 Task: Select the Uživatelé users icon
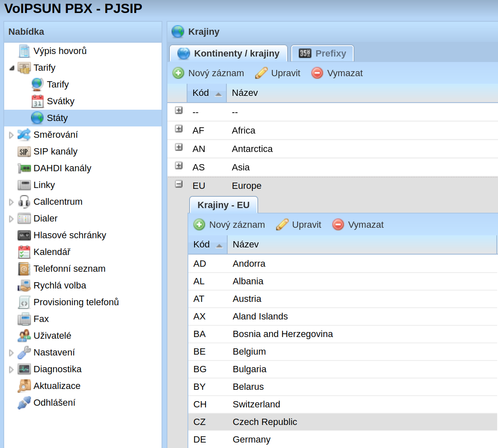pyautogui.click(x=24, y=335)
